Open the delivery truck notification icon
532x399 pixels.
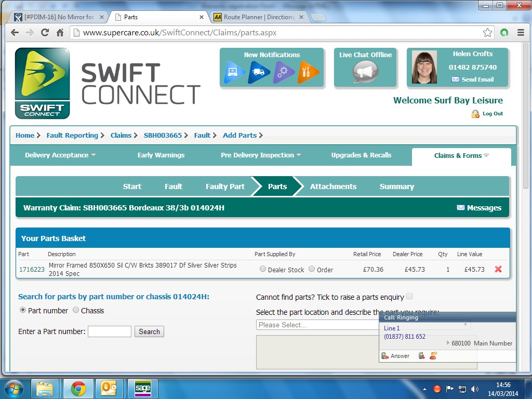[x=259, y=72]
